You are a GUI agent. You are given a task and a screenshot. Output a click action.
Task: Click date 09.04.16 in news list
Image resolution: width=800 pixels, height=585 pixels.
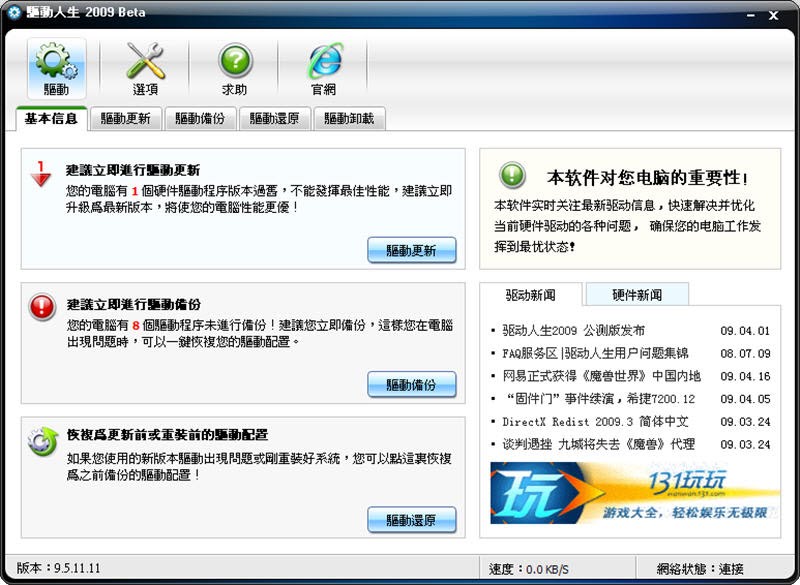click(745, 376)
